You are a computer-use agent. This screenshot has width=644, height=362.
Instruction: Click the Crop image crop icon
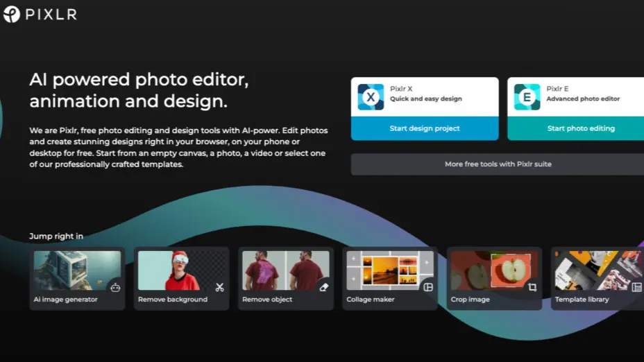coord(532,287)
